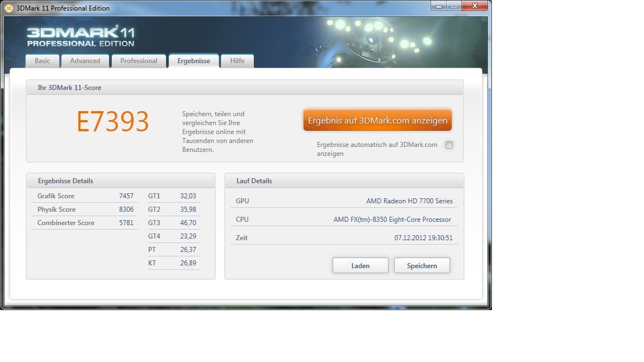Image resolution: width=644 pixels, height=362 pixels.
Task: Select the Combinerter Score value 5781
Action: click(x=126, y=223)
